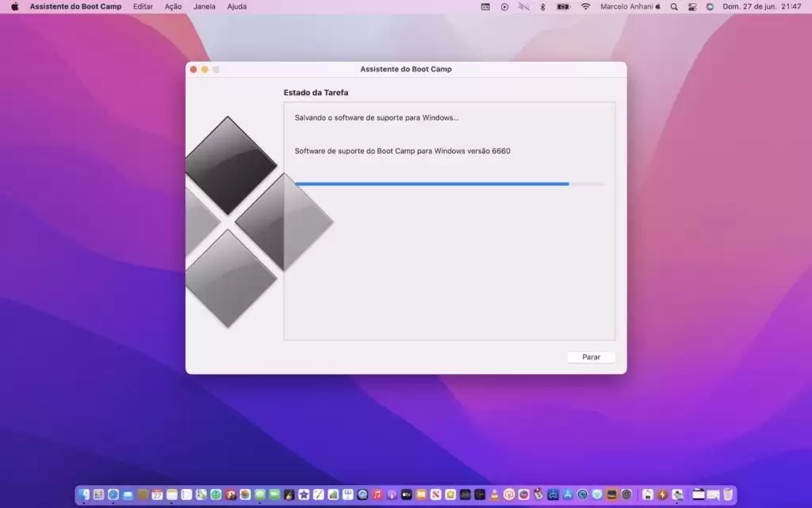
Task: Open the Janela menu
Action: (205, 6)
